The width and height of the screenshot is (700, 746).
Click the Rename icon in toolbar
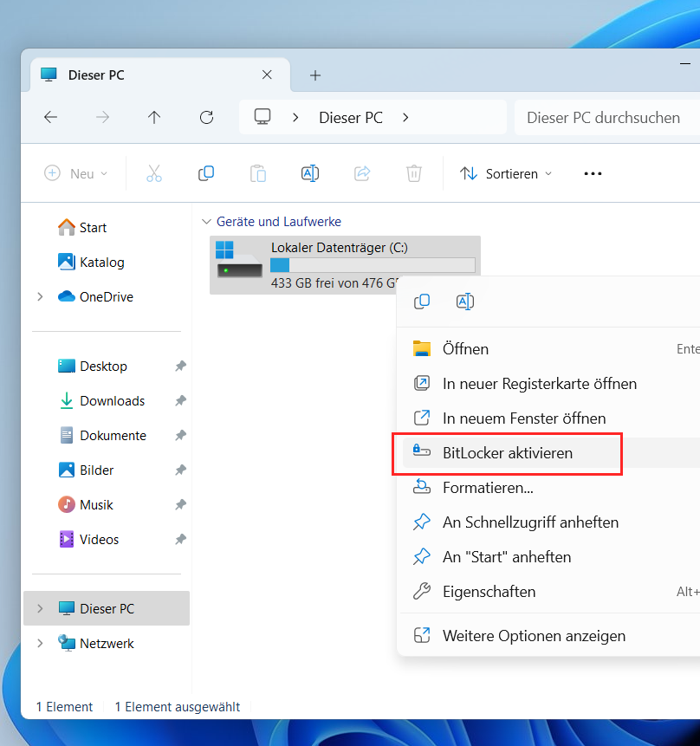[310, 173]
